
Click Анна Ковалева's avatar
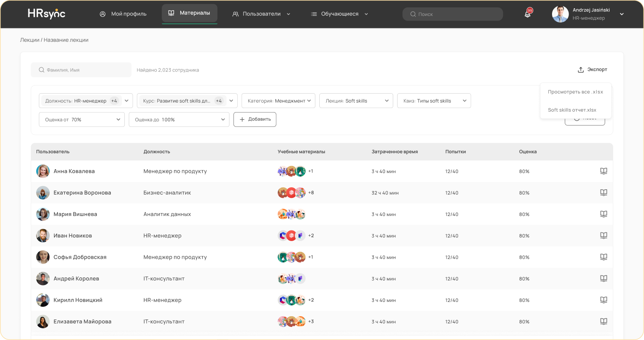click(43, 171)
